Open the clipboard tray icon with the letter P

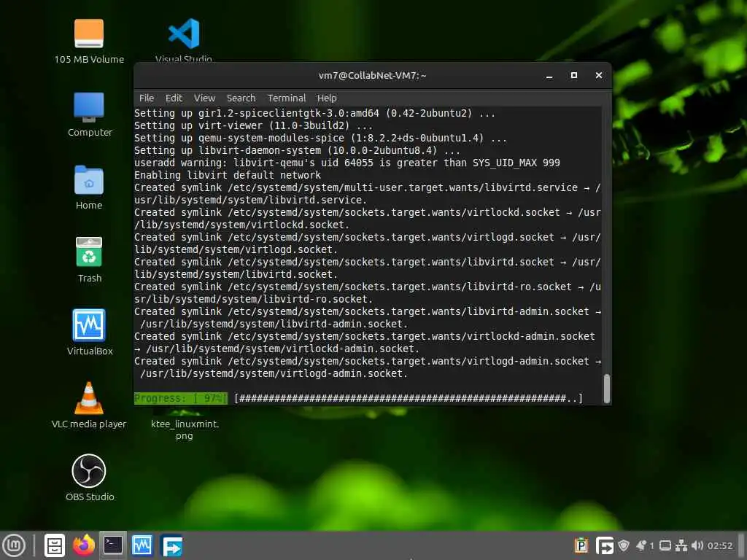(581, 545)
